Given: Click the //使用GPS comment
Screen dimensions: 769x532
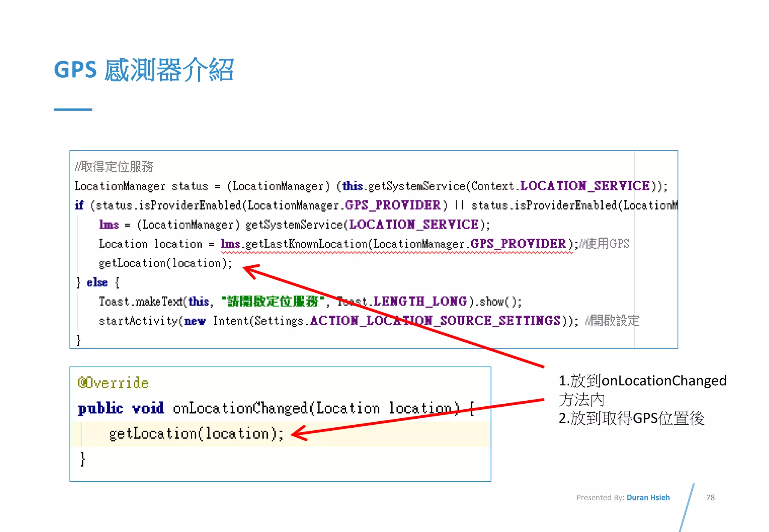Looking at the screenshot, I should 605,244.
